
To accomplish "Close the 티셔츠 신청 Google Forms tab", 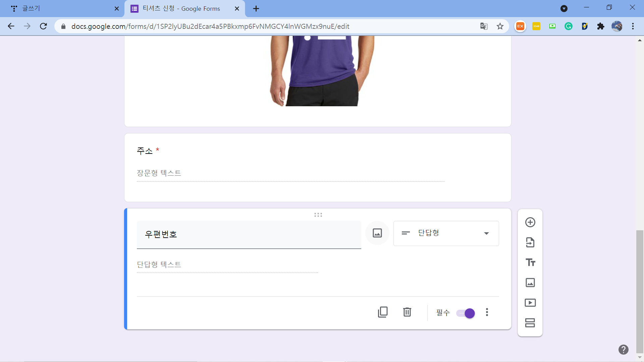I will pos(237,9).
